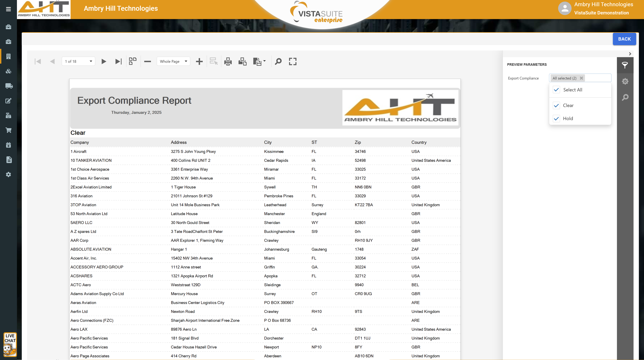Uncheck the Hold compliance option
This screenshot has width=644, height=360.
(556, 118)
